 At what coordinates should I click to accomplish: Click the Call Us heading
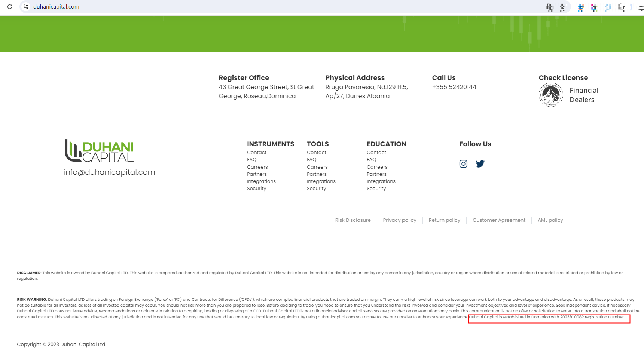click(x=444, y=78)
